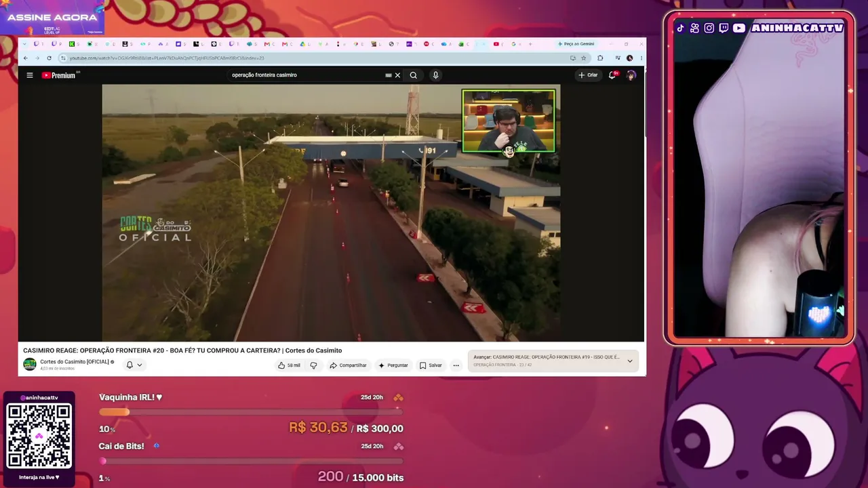Open the Perguntar ask button

(x=393, y=365)
